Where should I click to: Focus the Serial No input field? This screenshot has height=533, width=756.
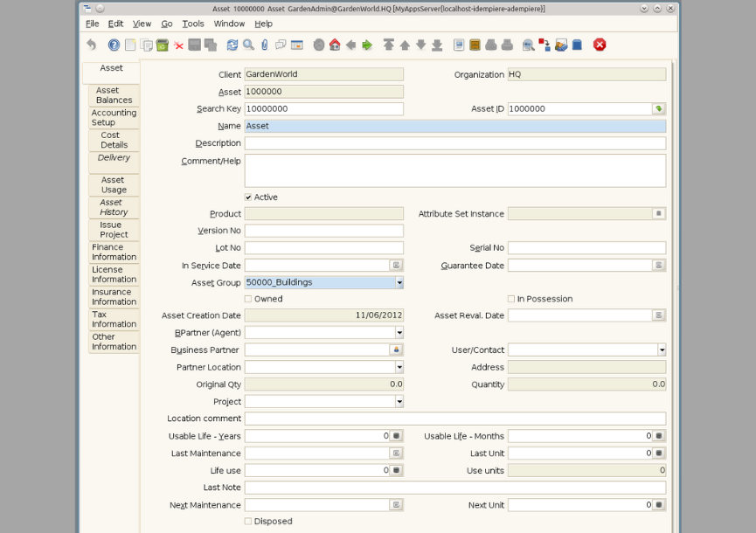[586, 247]
